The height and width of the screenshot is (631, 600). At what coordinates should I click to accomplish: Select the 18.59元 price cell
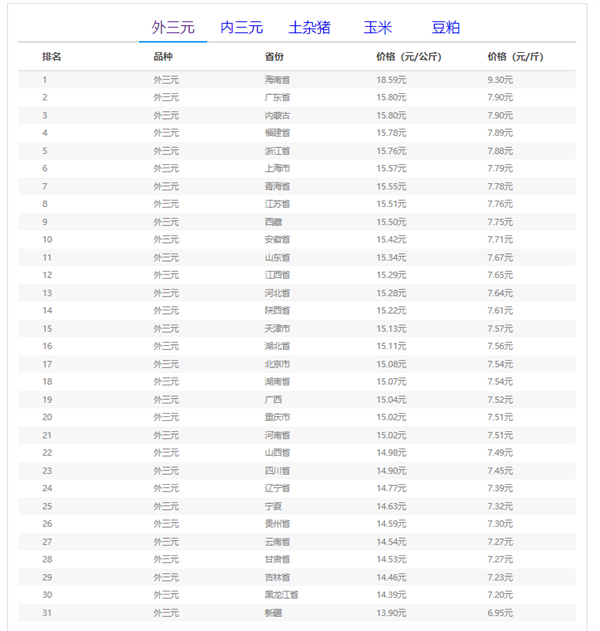(391, 80)
